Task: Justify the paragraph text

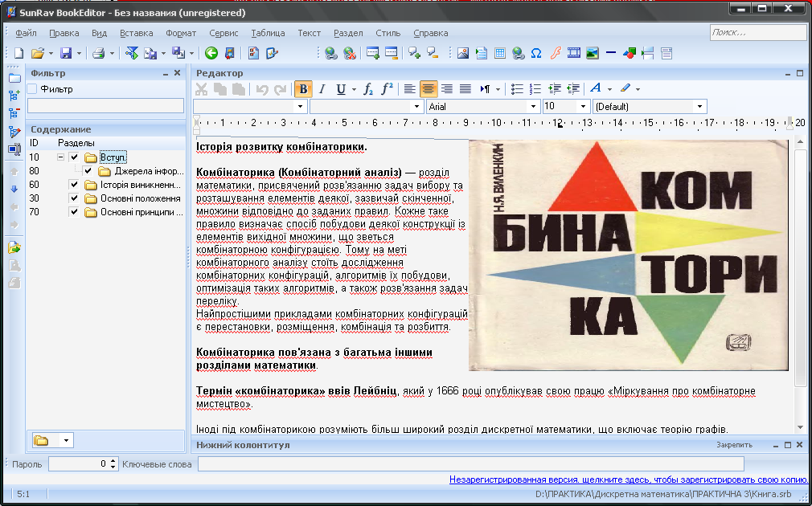Action: point(465,89)
